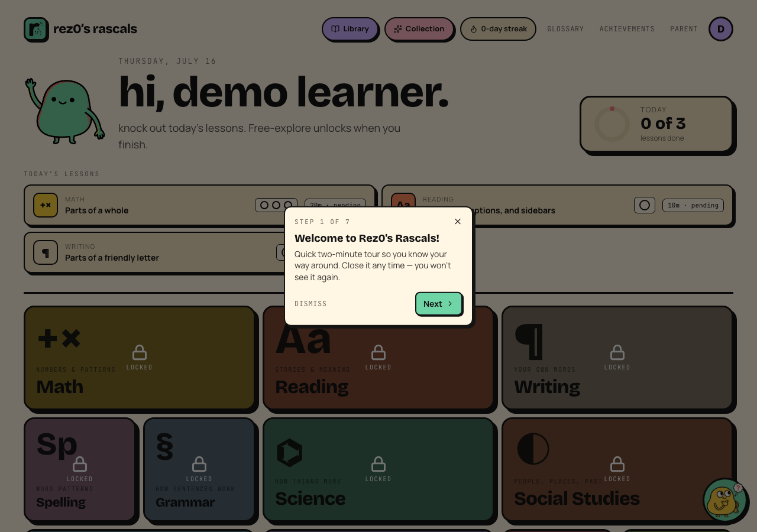This screenshot has width=757, height=532.
Task: Click the waving green mascot
Action: [x=65, y=111]
